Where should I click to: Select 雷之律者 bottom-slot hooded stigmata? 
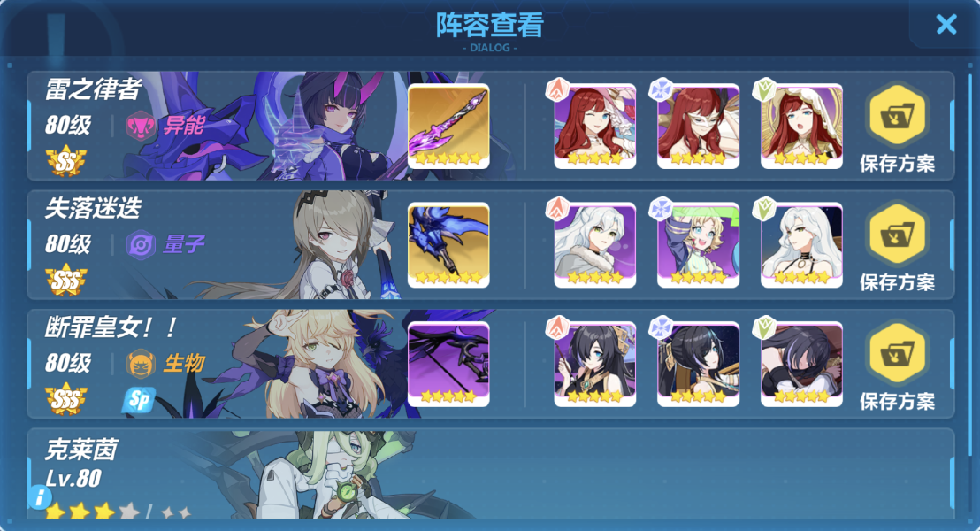coord(801,127)
